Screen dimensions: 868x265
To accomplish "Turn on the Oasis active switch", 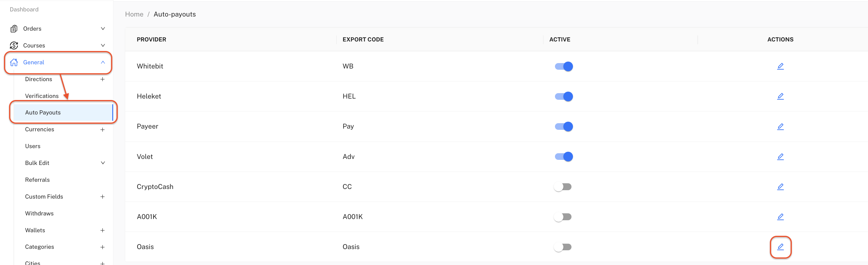I will 563,247.
